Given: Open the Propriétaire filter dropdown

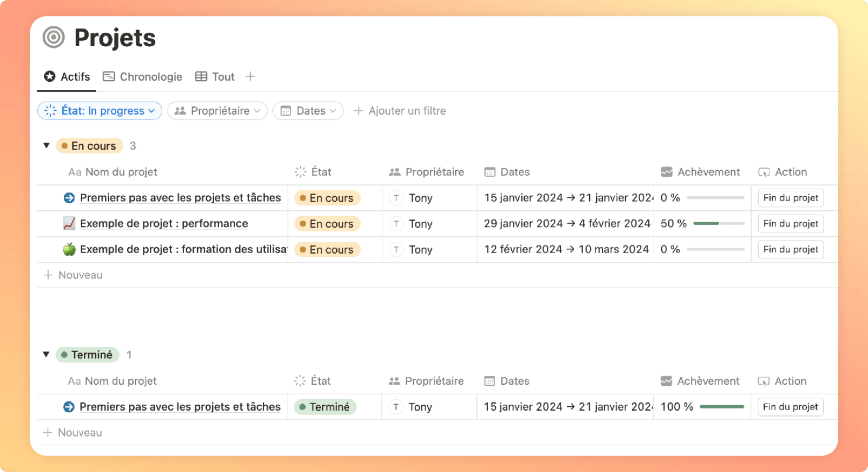Looking at the screenshot, I should tap(218, 111).
